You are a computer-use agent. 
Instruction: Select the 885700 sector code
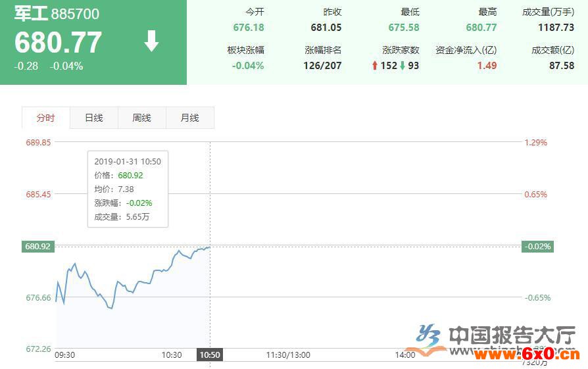tap(75, 14)
